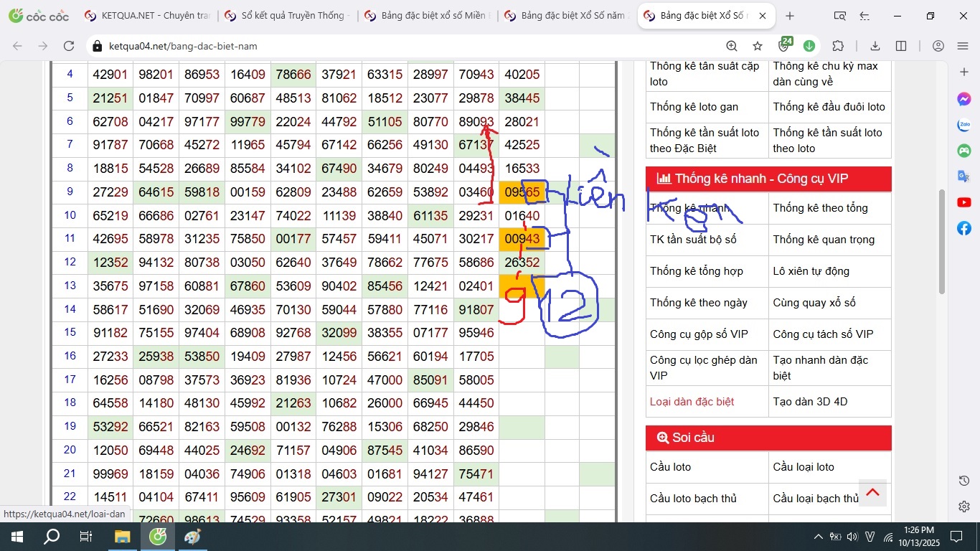The height and width of the screenshot is (551, 980).
Task: Open browser history from the sidebar
Action: tap(964, 481)
